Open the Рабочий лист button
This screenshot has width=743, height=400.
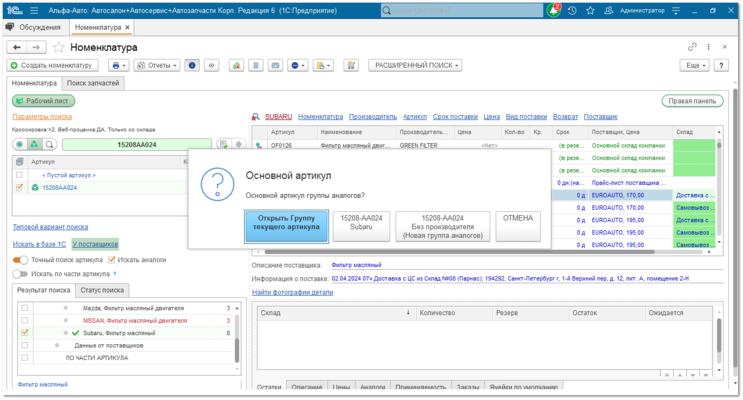click(43, 100)
